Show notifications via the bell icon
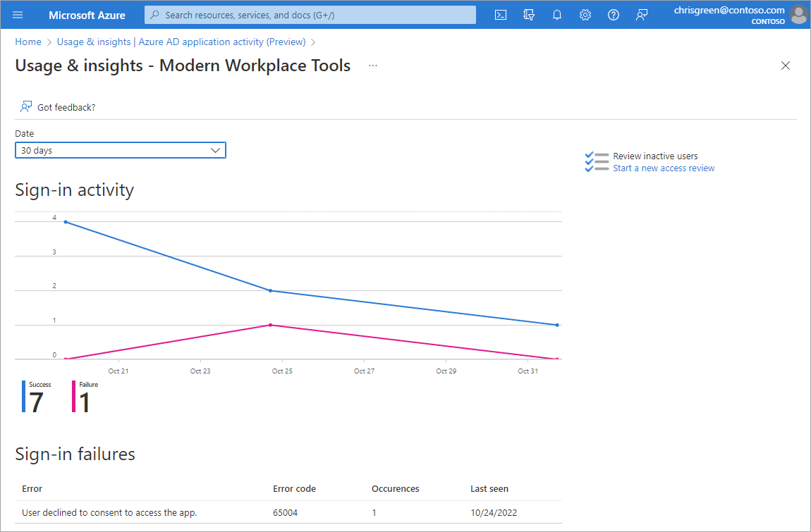The width and height of the screenshot is (811, 532). tap(557, 15)
